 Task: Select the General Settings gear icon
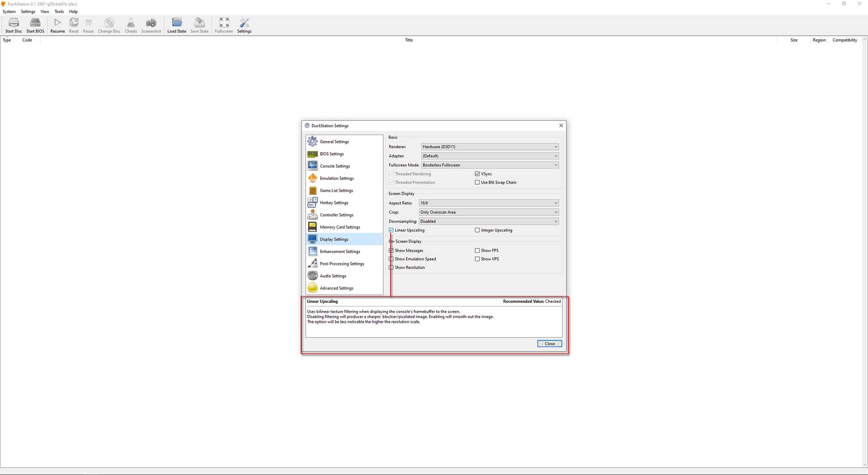click(312, 141)
